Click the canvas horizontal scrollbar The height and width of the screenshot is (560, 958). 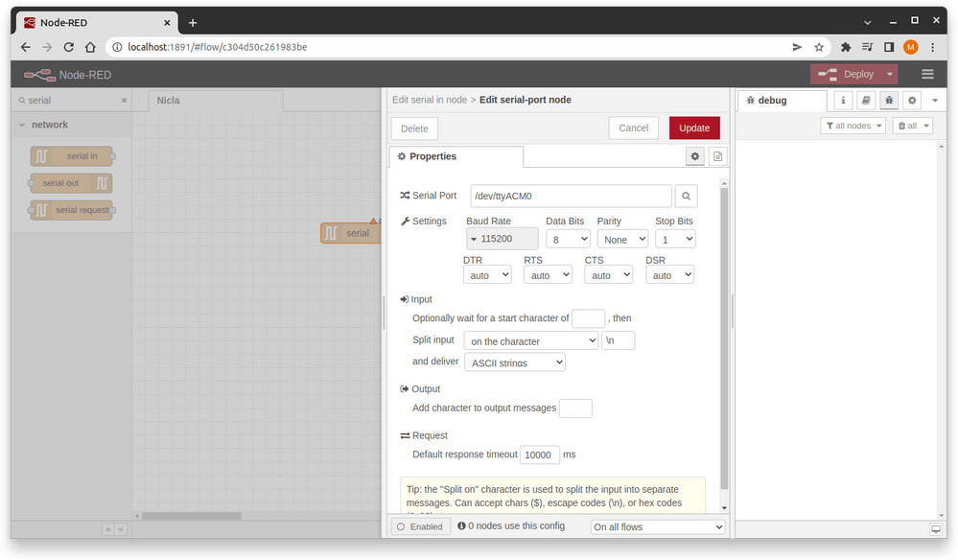[192, 516]
